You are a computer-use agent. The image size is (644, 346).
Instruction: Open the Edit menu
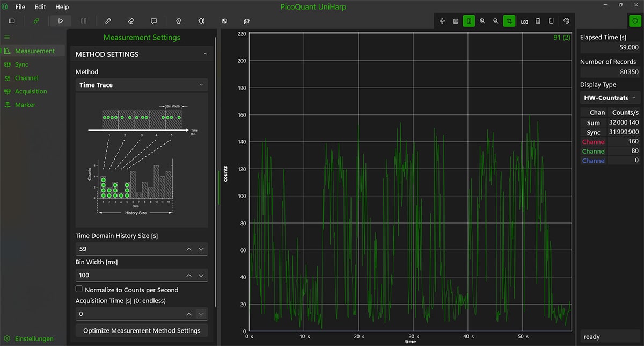coord(40,6)
